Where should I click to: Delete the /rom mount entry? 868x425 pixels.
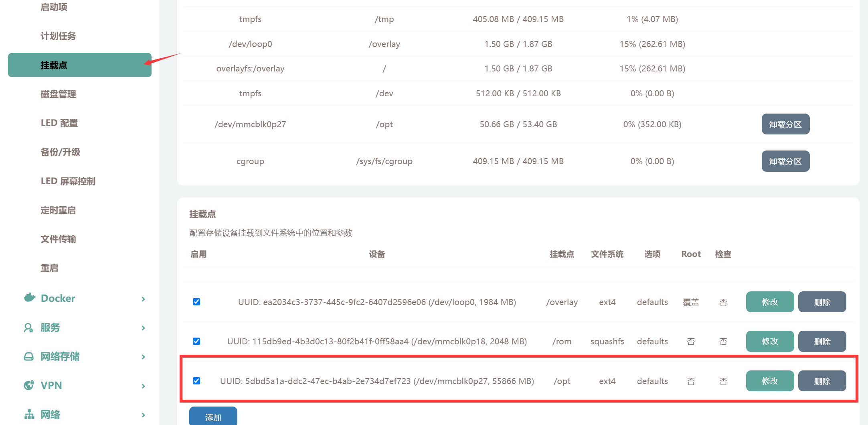point(821,342)
